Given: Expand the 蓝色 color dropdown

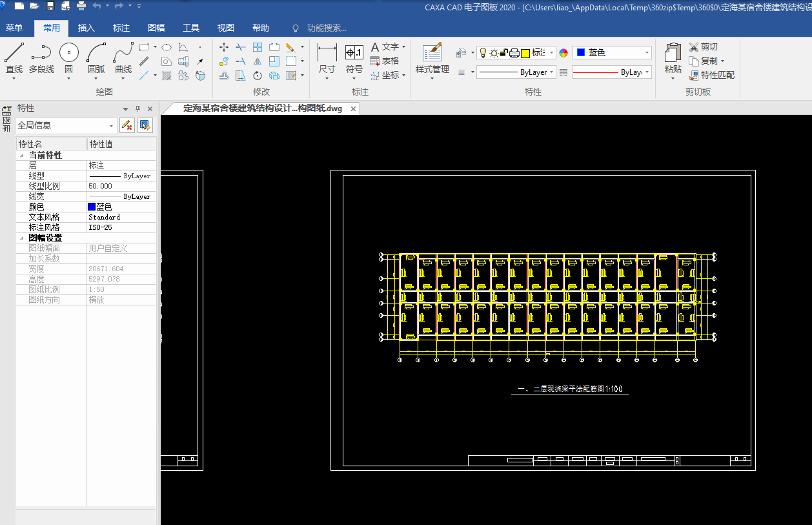Looking at the screenshot, I should coord(646,53).
